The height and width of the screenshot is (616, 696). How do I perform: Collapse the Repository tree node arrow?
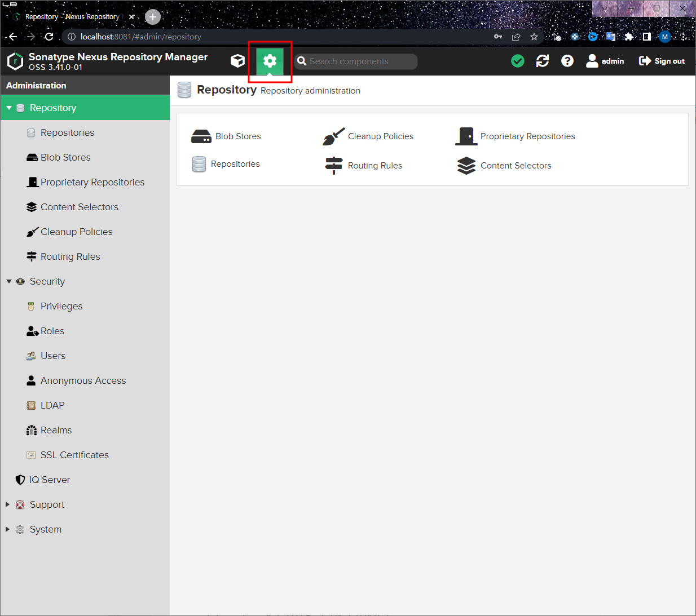click(9, 108)
